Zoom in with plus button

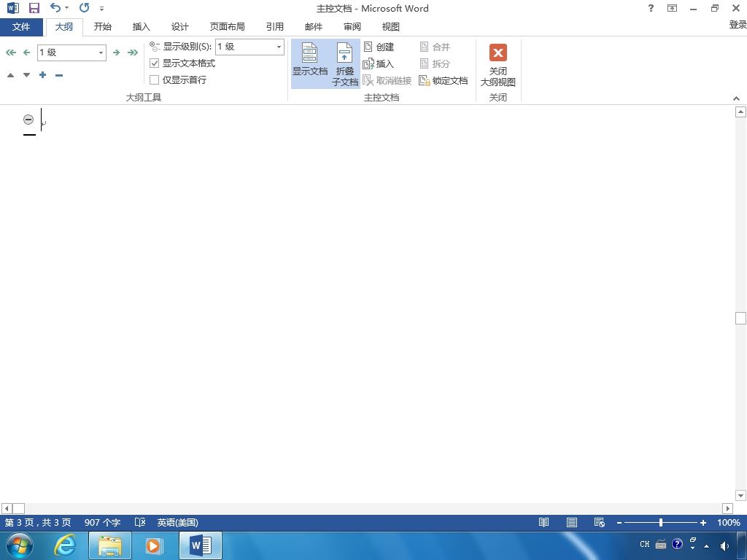(x=703, y=523)
